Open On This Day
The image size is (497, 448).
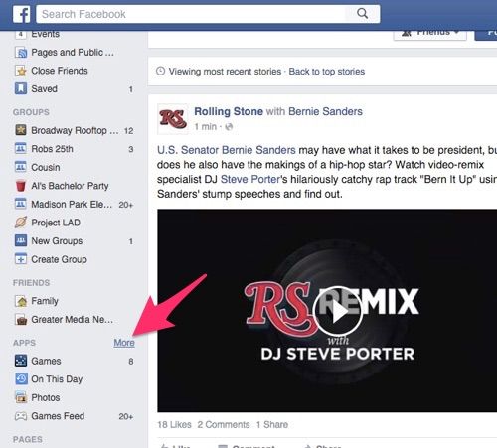pyautogui.click(x=57, y=379)
